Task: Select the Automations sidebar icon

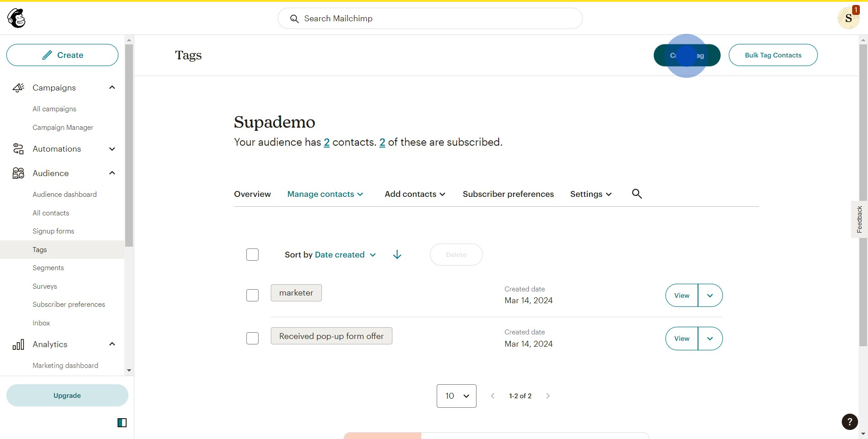Action: click(x=18, y=149)
